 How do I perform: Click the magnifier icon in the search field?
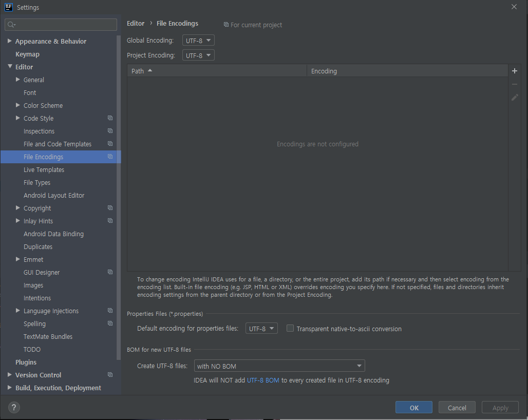(12, 25)
